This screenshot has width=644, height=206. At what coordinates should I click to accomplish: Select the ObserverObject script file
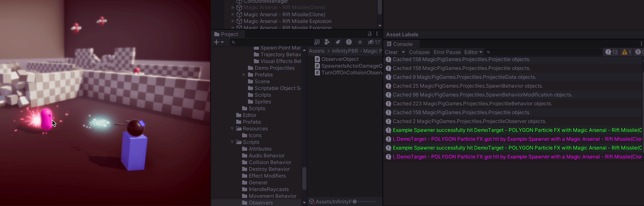coord(340,59)
